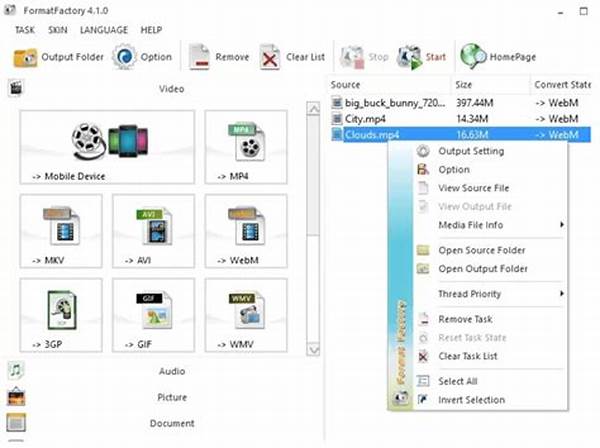This screenshot has width=600, height=448.
Task: Click the Size column header
Action: 491,85
